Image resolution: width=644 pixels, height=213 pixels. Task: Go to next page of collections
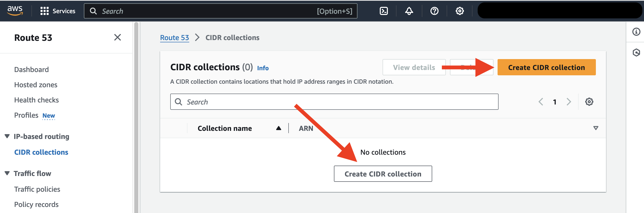click(x=569, y=102)
